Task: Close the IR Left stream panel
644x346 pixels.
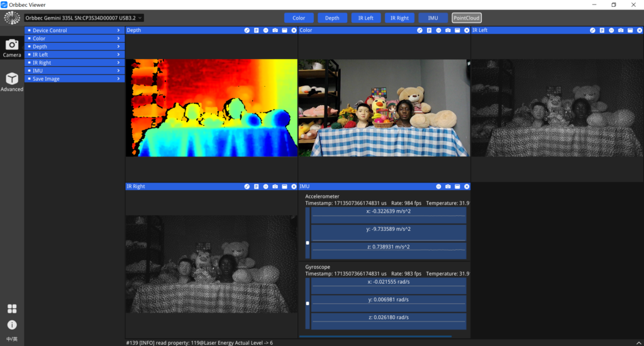Action: pos(640,30)
